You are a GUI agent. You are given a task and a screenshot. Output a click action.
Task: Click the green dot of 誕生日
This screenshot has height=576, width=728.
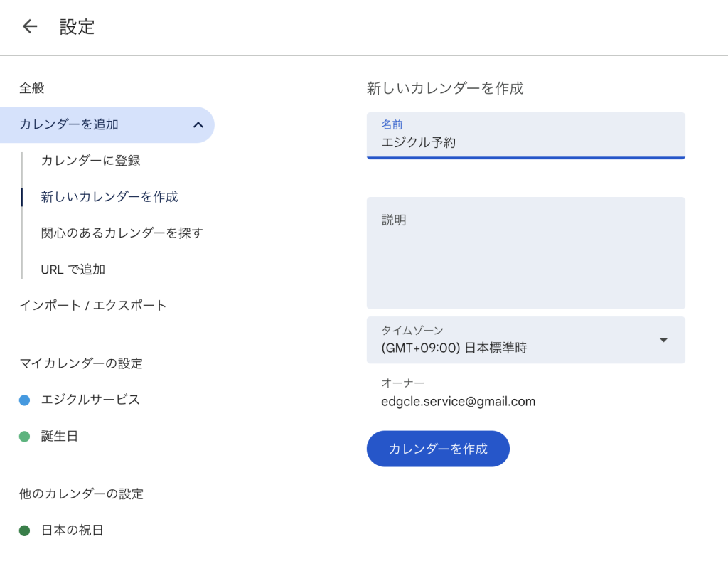click(25, 436)
